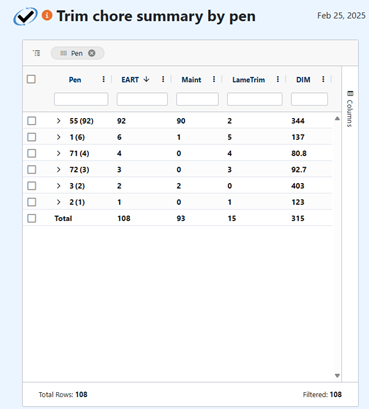Click the row group panel icon

(x=36, y=53)
